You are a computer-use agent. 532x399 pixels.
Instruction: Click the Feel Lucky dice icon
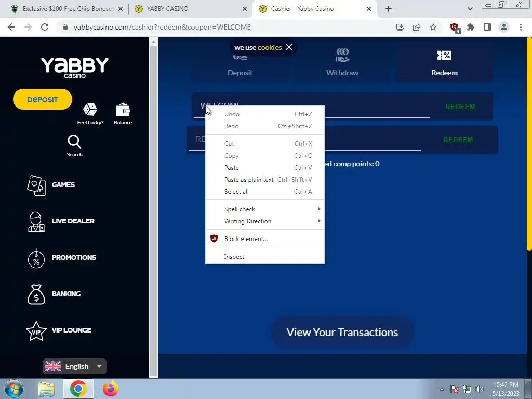90,110
